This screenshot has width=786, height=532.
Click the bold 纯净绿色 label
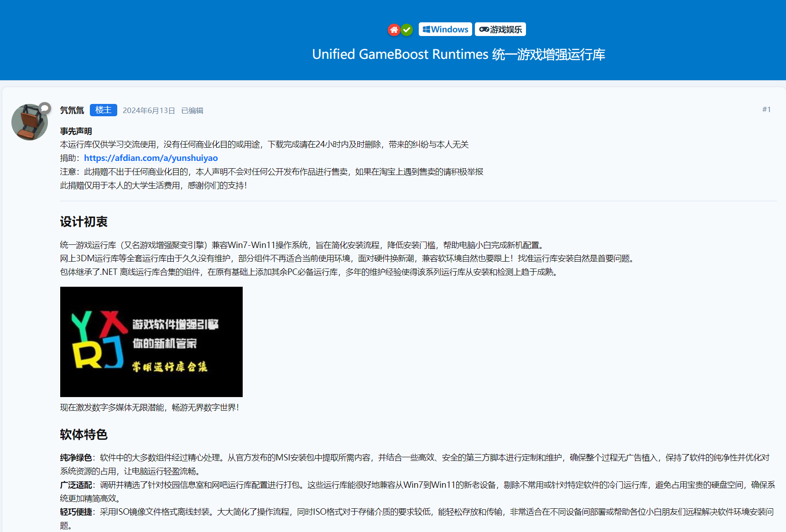coord(76,458)
